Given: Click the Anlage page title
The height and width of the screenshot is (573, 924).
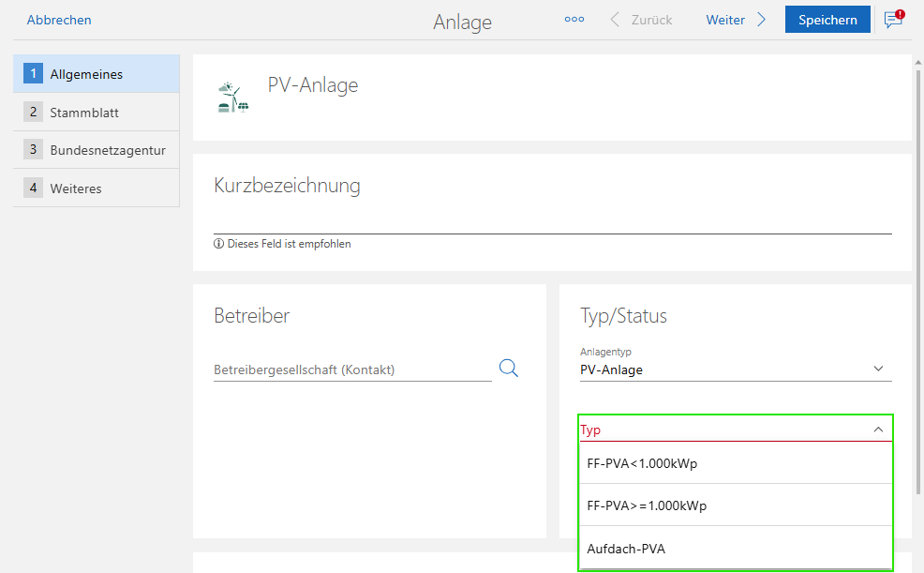Looking at the screenshot, I should [463, 22].
